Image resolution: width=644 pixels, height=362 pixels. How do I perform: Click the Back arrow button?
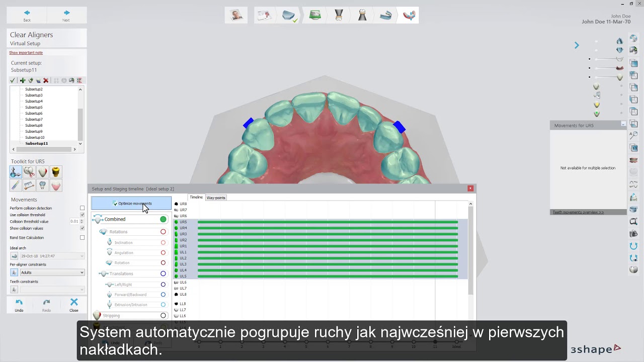[x=27, y=15]
